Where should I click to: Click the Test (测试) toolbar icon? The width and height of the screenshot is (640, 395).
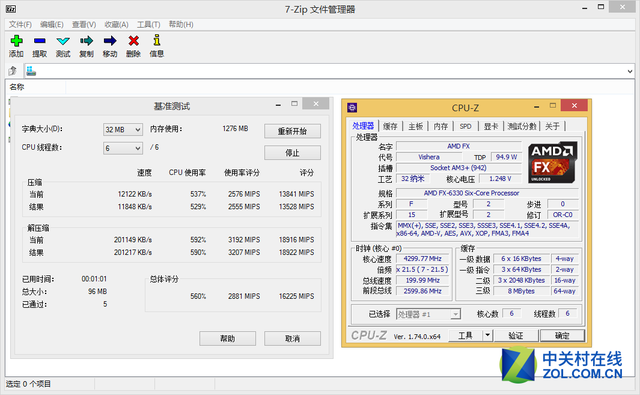[x=63, y=41]
